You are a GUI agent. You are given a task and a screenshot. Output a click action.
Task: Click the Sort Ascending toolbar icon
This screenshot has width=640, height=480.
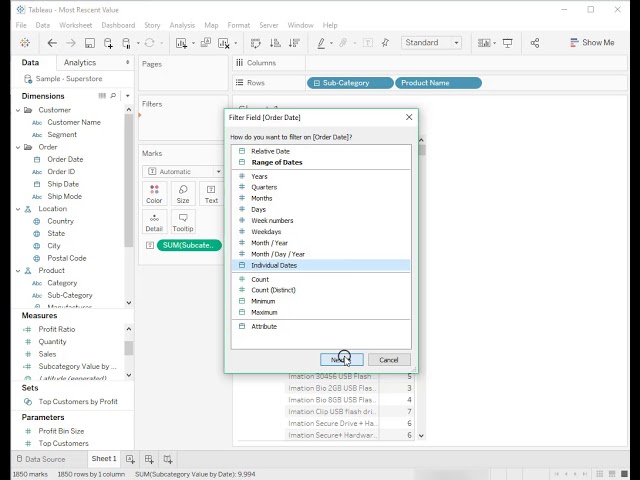(276, 43)
